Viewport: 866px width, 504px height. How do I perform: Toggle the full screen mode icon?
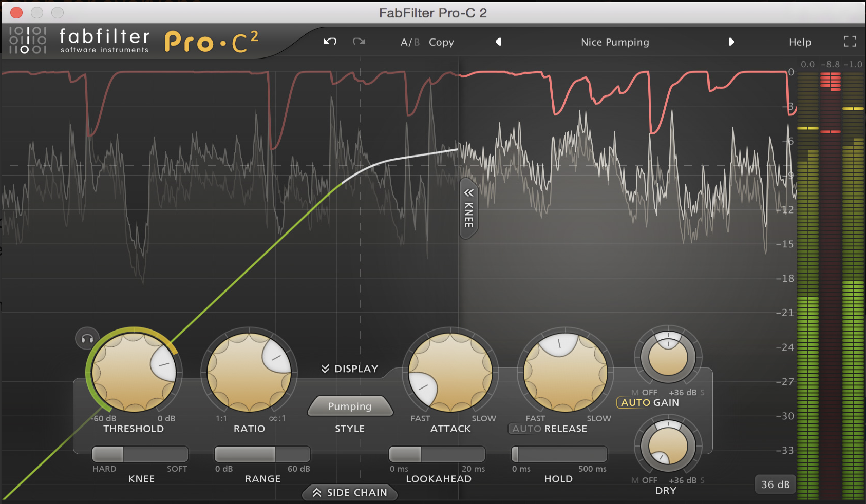(x=850, y=42)
